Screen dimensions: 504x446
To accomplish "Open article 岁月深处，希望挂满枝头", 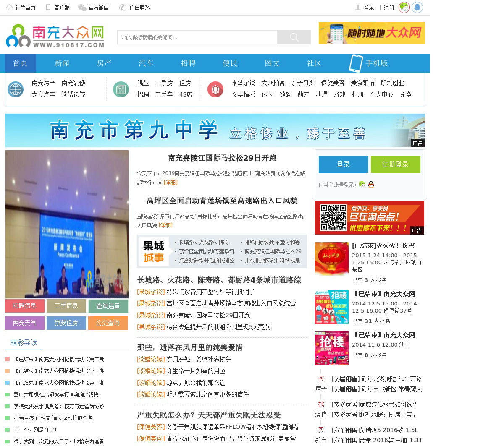I will [199, 359].
